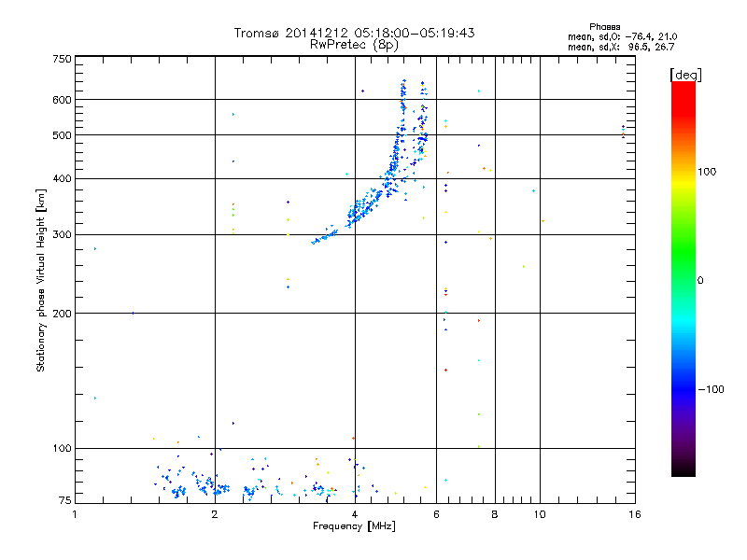Image resolution: width=747 pixels, height=560 pixels.
Task: Click the x-axis tick label '6'
Action: (x=436, y=514)
